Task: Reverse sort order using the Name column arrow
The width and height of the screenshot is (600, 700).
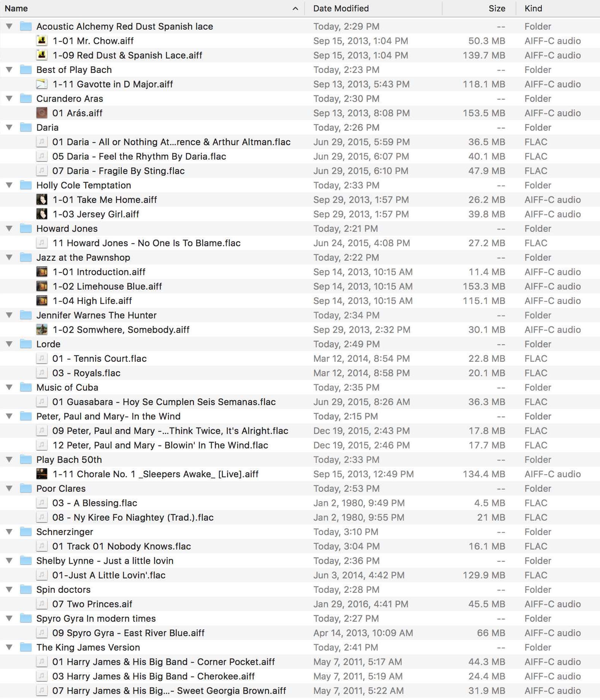Action: [x=295, y=8]
